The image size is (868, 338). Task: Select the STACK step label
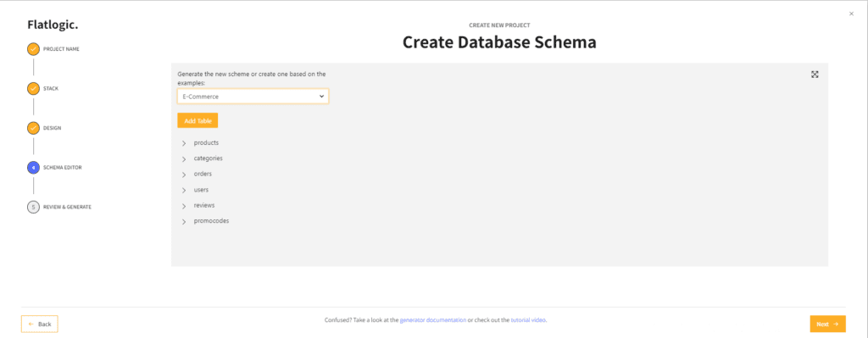(x=51, y=88)
